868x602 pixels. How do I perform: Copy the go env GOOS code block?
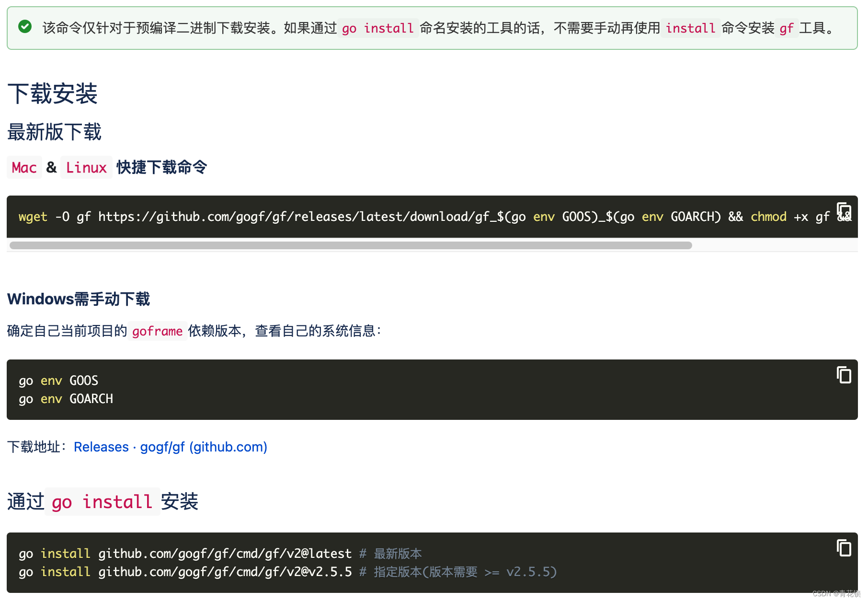tap(844, 375)
